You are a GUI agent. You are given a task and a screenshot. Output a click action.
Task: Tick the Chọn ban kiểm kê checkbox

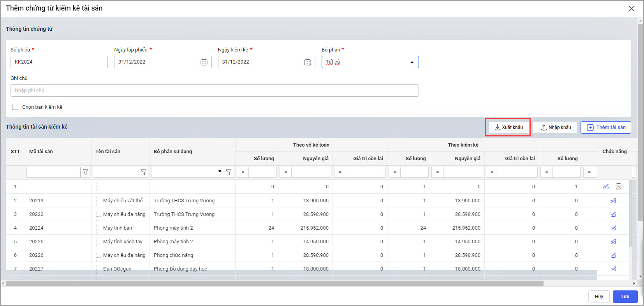15,107
